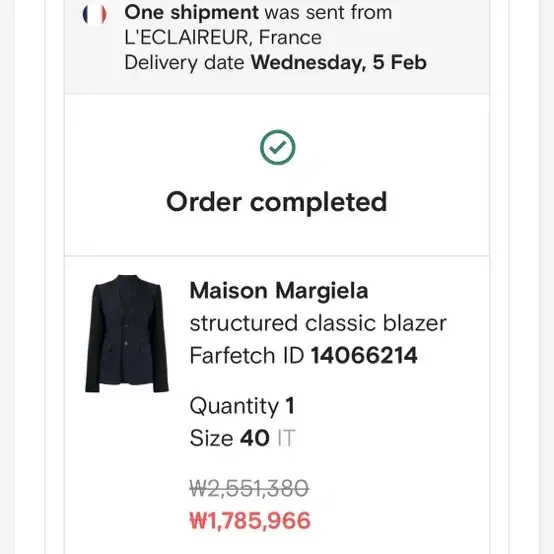
Task: Click the gray shipment info banner
Action: 277,47
